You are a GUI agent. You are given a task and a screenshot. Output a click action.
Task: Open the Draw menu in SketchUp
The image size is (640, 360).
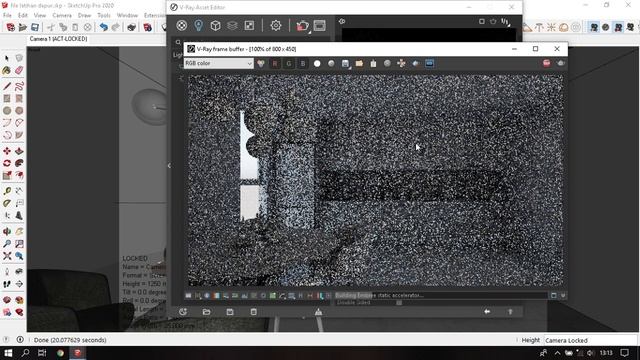coord(84,16)
